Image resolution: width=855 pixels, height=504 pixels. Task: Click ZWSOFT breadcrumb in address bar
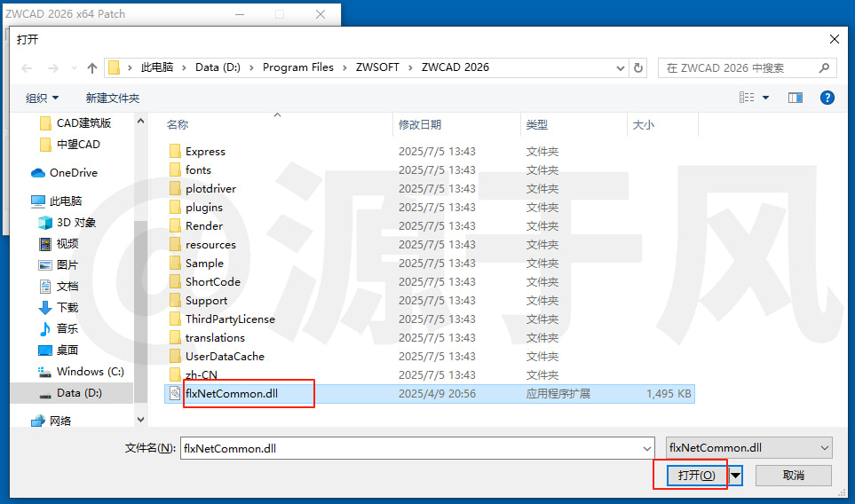(x=377, y=67)
